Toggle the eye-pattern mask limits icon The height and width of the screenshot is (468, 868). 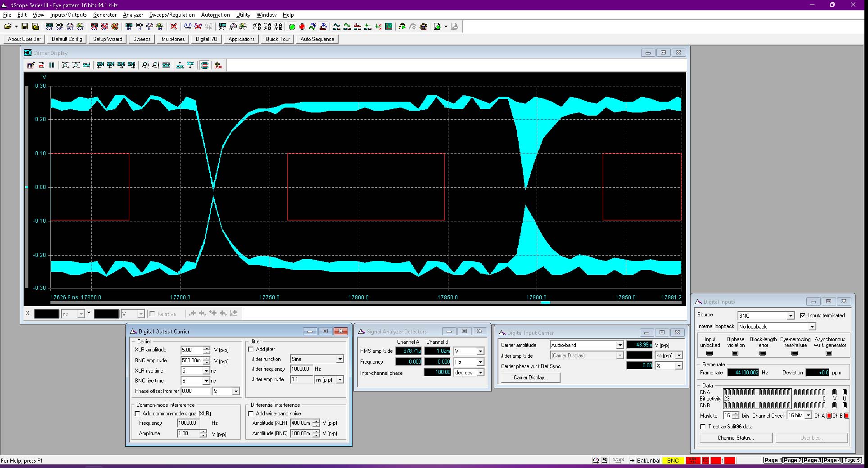205,65
